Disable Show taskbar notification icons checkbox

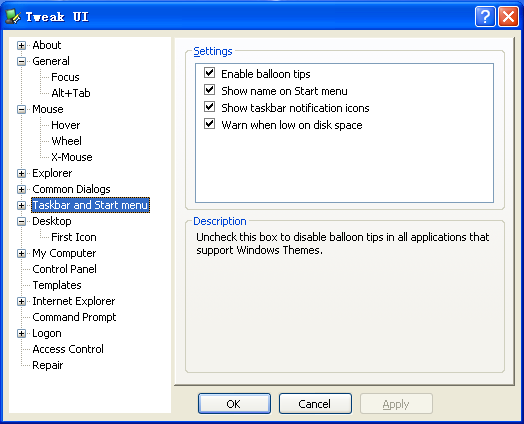click(x=210, y=107)
